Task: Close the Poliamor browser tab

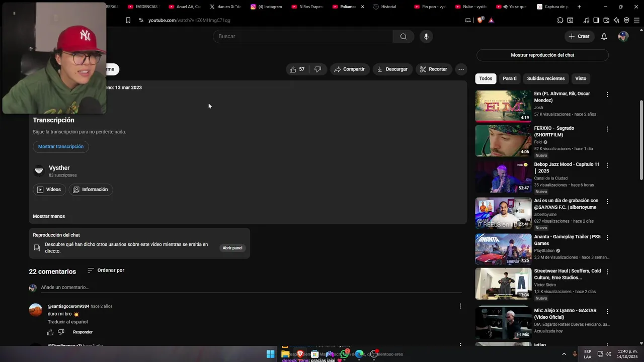Action: [362, 7]
